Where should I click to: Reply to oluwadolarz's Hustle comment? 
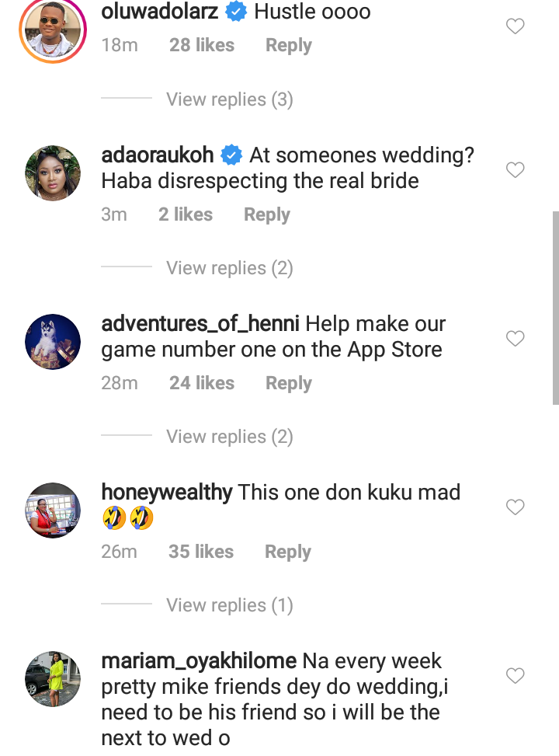click(289, 45)
